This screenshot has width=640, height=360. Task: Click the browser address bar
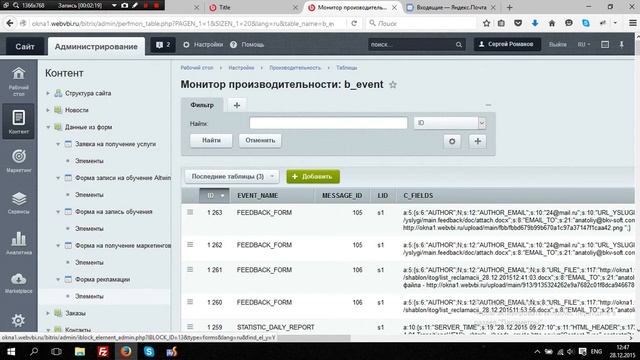coord(182,24)
